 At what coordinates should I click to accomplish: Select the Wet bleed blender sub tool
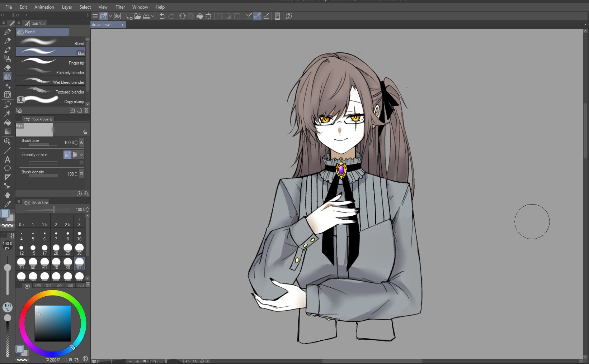51,81
